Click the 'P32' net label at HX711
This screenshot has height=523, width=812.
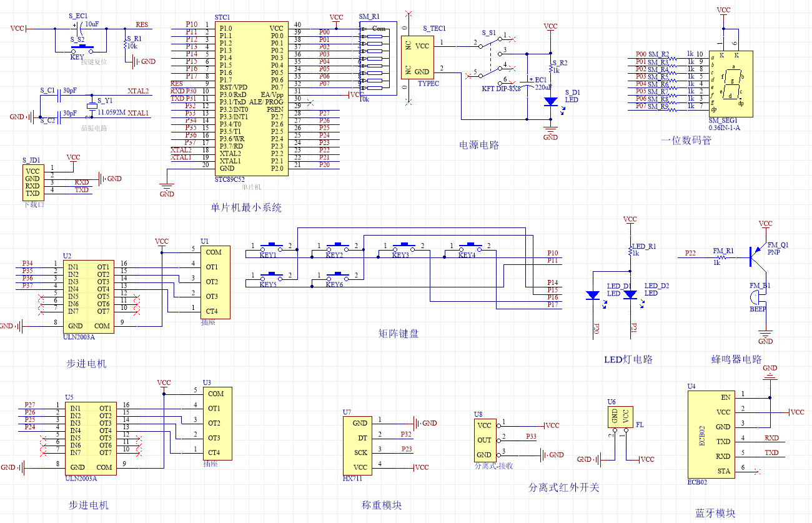[407, 434]
